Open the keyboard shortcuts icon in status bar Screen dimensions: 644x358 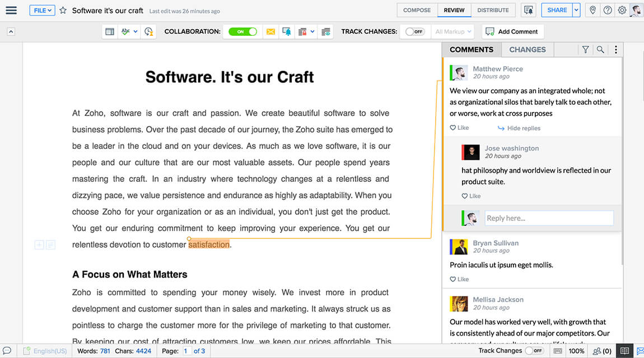pyautogui.click(x=558, y=351)
